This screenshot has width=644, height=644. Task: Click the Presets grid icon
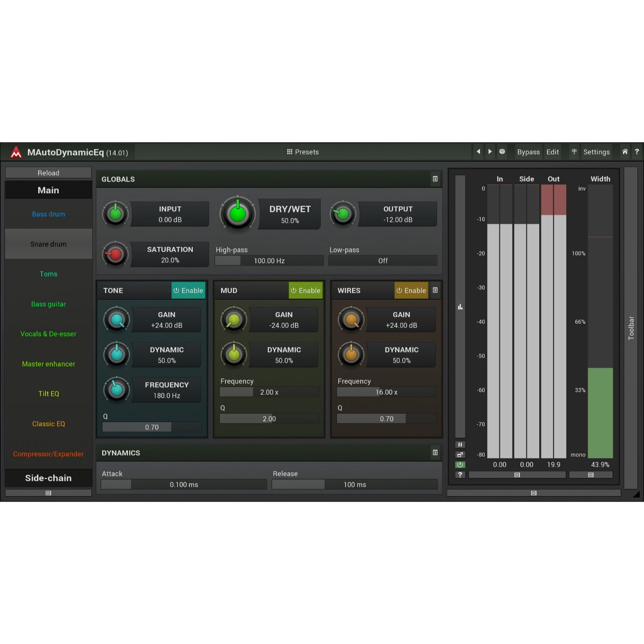290,152
